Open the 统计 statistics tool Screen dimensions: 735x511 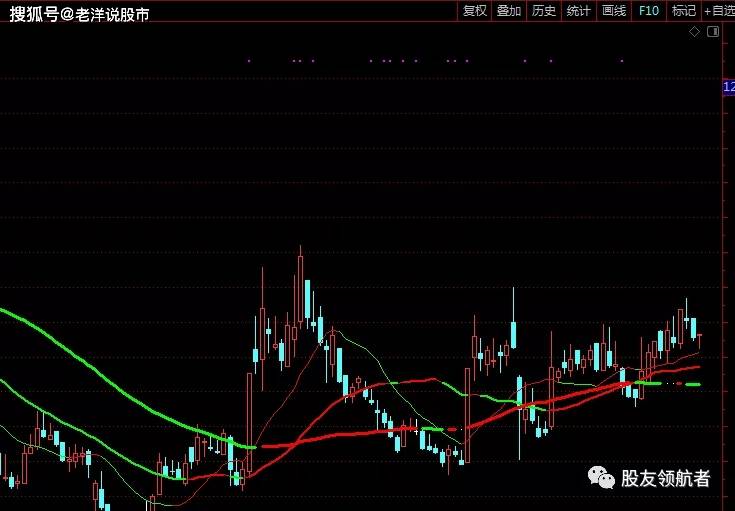click(578, 11)
